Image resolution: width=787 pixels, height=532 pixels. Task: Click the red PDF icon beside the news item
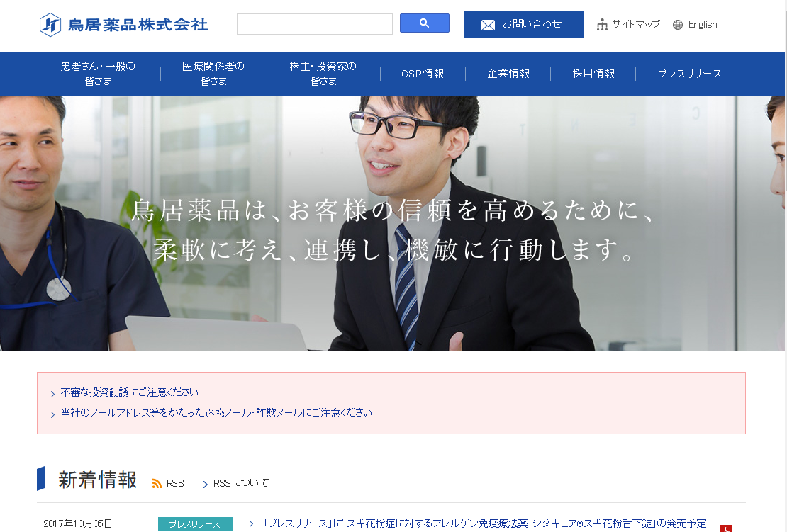tap(726, 528)
